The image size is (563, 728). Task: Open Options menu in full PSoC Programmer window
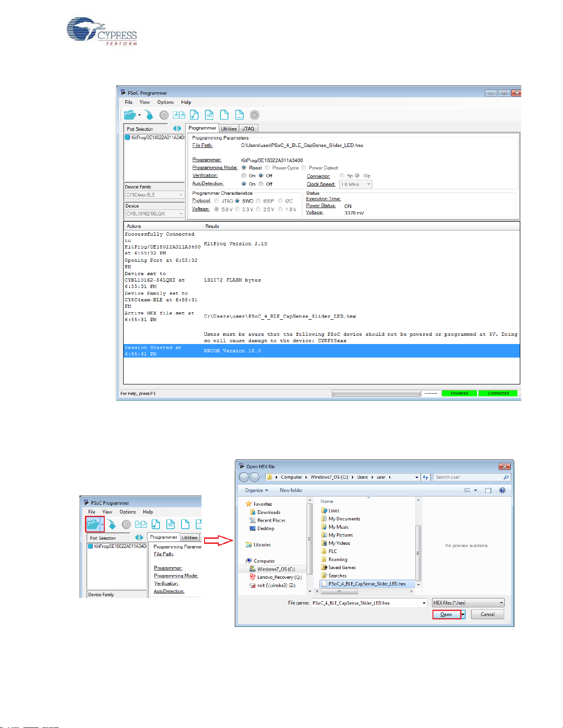165,102
